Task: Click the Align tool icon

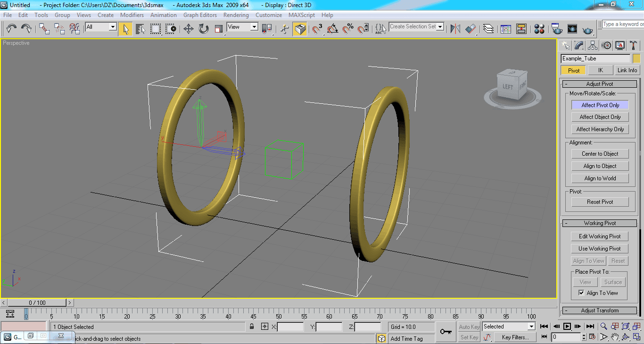Action: [x=471, y=29]
